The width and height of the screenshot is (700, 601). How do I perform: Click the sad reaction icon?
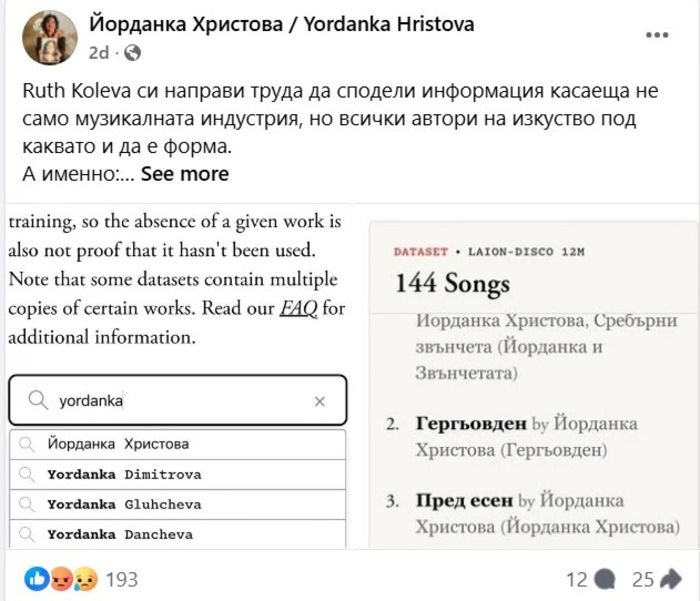85,579
